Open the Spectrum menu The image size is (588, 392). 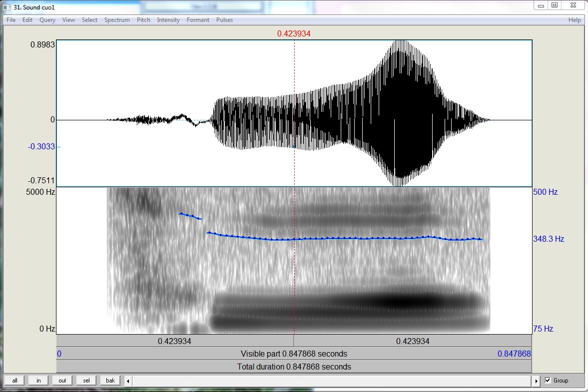tap(117, 20)
